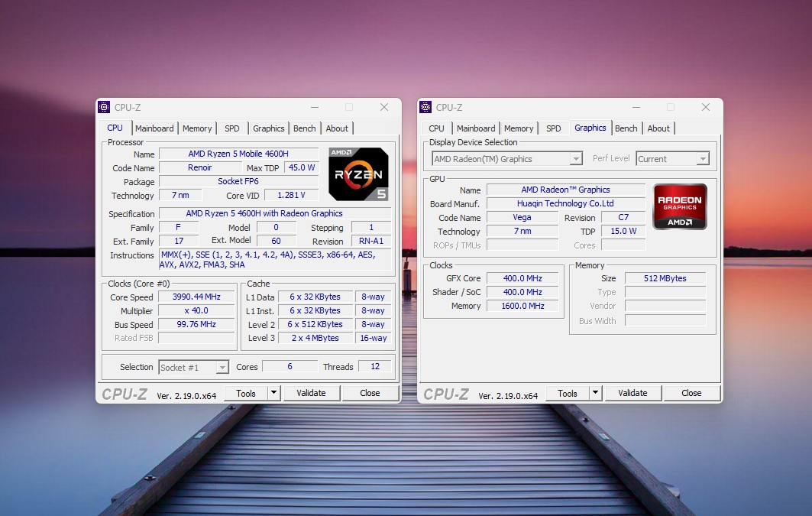Screen dimensions: 812x516
Task: Click Core Speed value 3990.44 MHz
Action: [196, 297]
